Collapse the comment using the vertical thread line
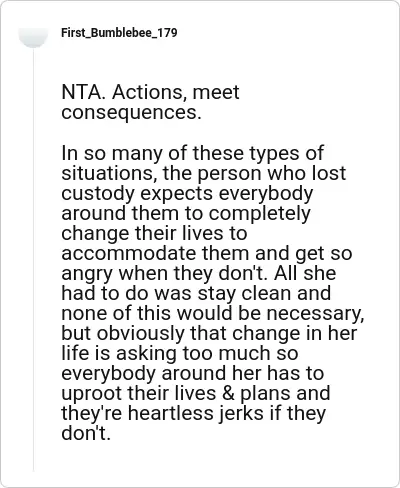 pos(33,260)
